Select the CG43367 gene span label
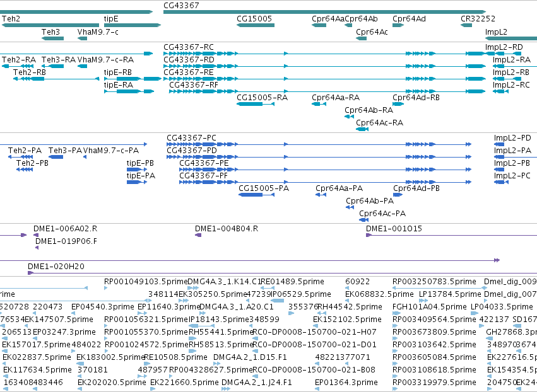 [x=181, y=6]
